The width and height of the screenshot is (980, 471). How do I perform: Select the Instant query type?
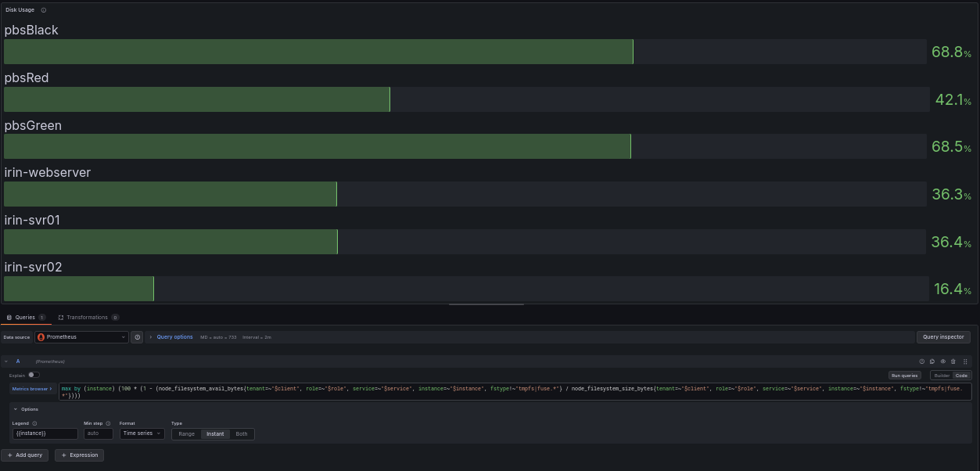point(215,433)
